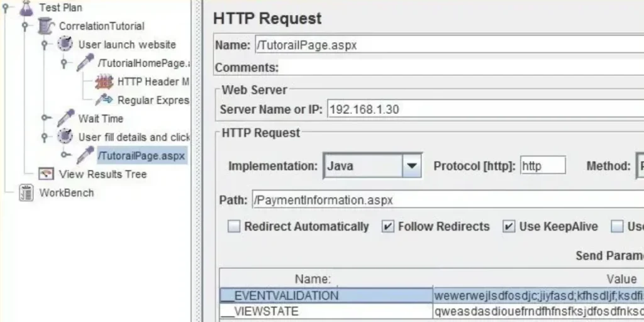Click the View Results Tree listener icon

click(x=46, y=174)
